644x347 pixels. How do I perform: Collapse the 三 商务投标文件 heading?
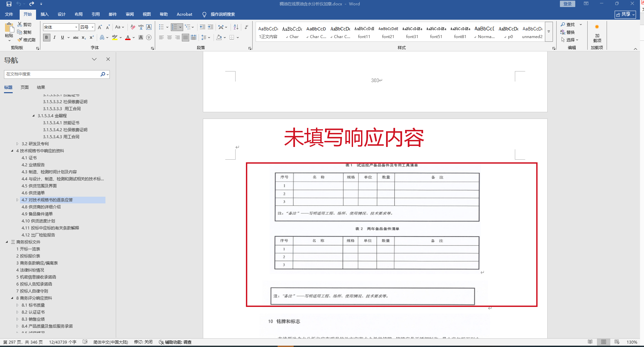tap(7, 242)
